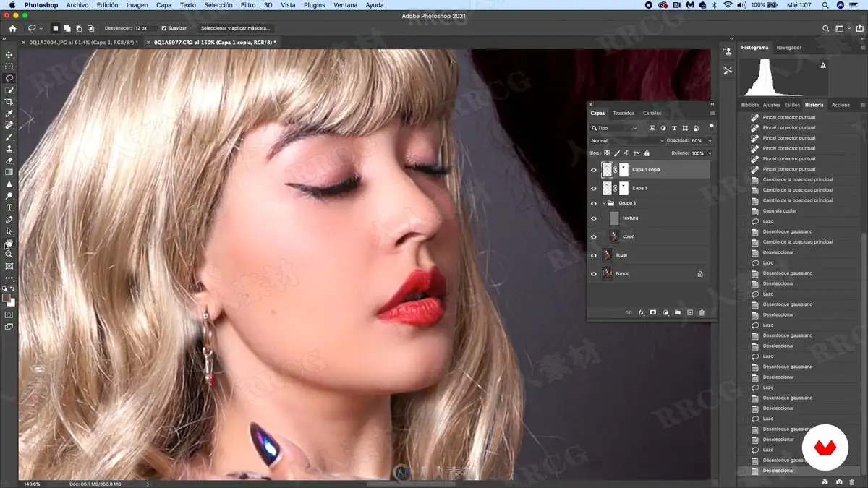This screenshot has height=488, width=868.
Task: Open the Tipo layer filter dropdown
Action: pyautogui.click(x=614, y=128)
